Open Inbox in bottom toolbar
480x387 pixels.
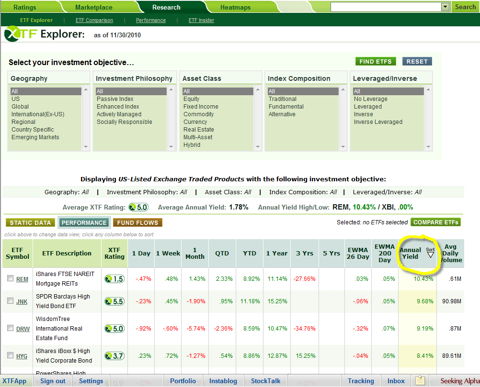coord(396,381)
